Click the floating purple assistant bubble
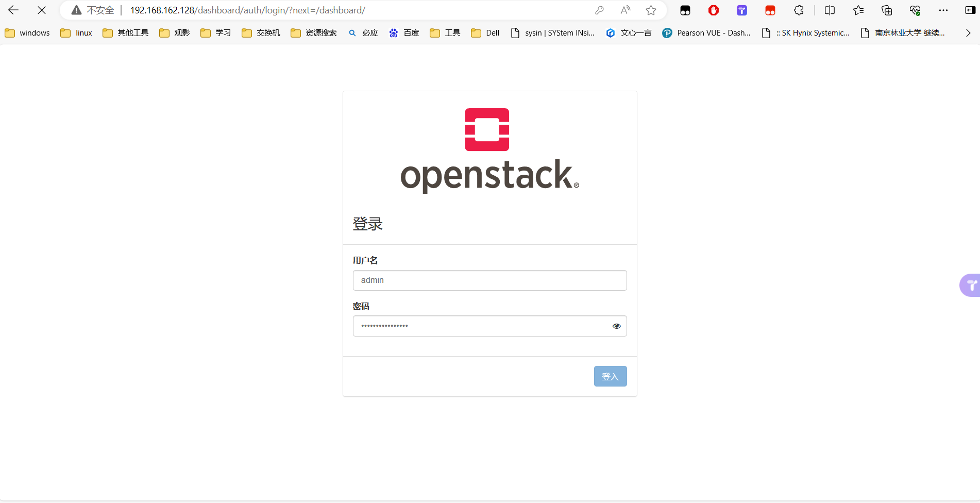Image resolution: width=980 pixels, height=503 pixels. tap(970, 285)
